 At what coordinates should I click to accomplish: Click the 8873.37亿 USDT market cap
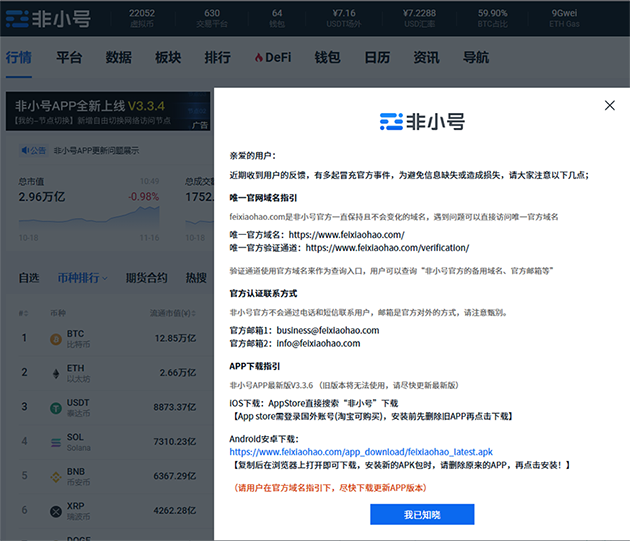(x=174, y=407)
